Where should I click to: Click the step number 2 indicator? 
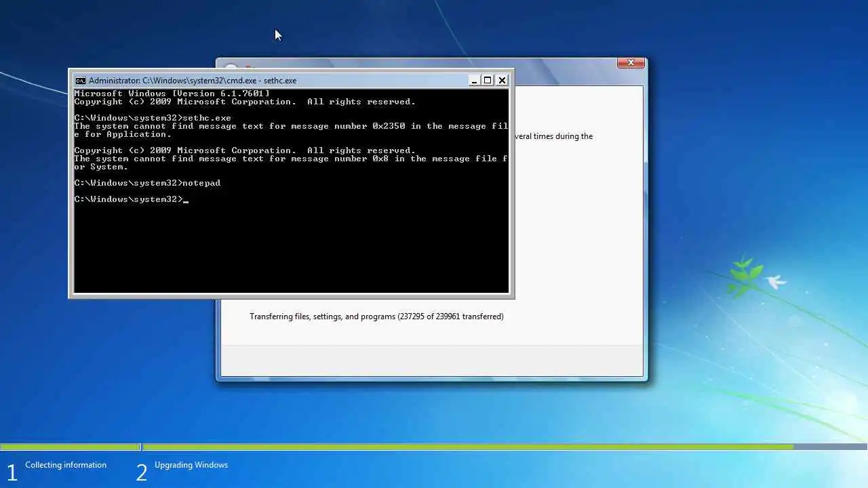pos(141,472)
